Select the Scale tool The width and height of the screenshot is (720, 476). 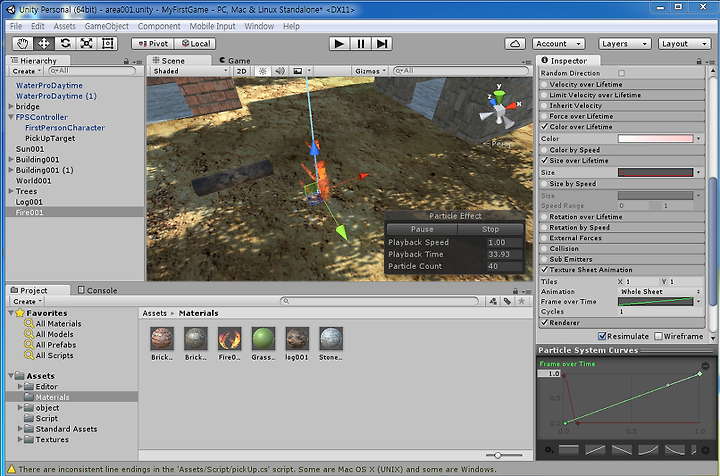point(86,44)
